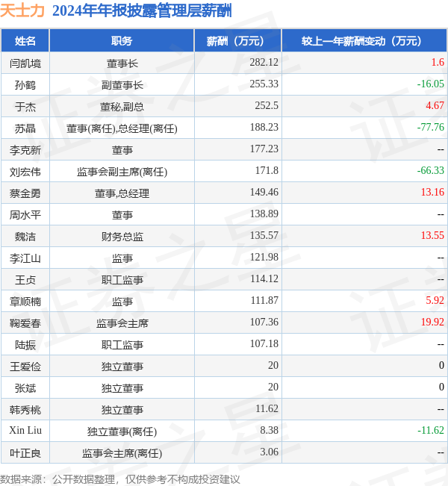The height and width of the screenshot is (486, 448).
Task: Select the name 孙鹤
Action: point(25,85)
